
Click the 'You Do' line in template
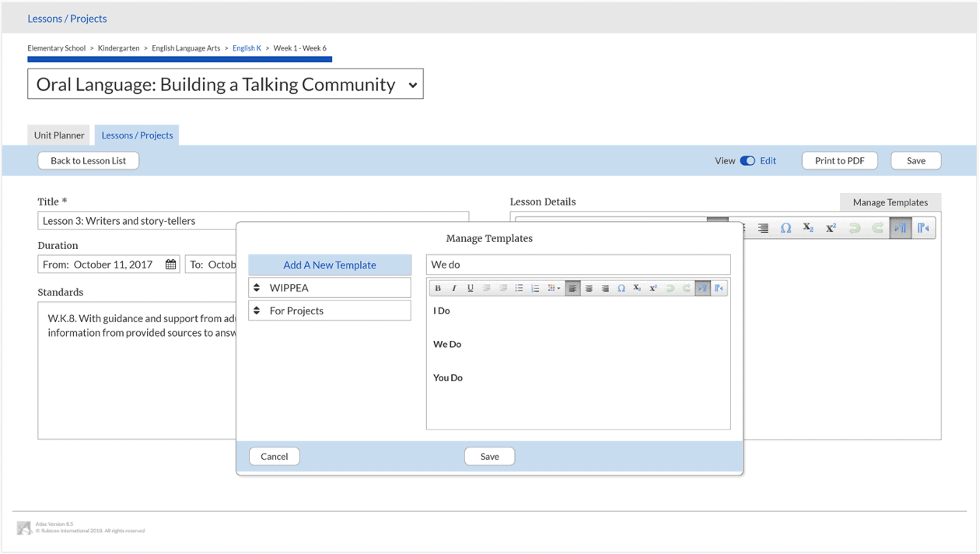point(448,378)
